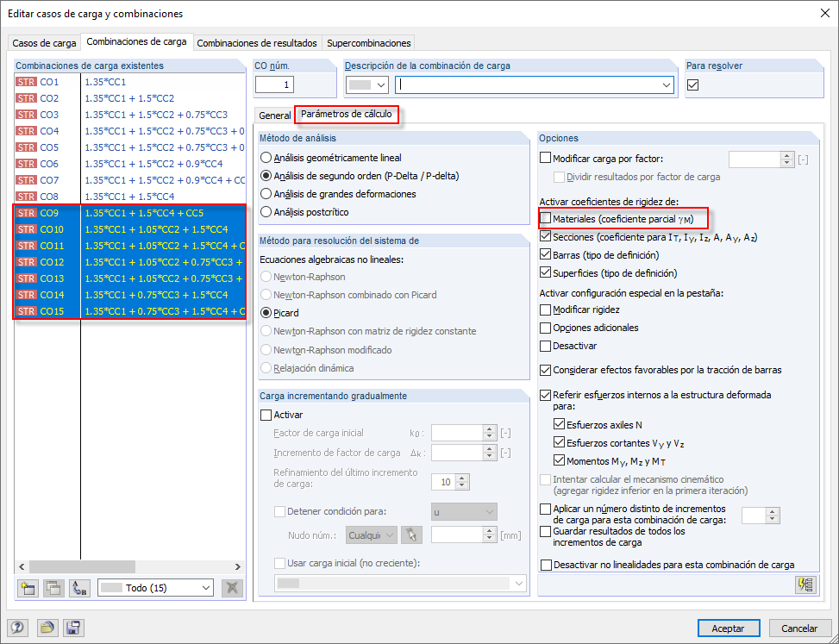The height and width of the screenshot is (644, 839).
Task: Enable Modificar carga por factor
Action: [x=546, y=156]
